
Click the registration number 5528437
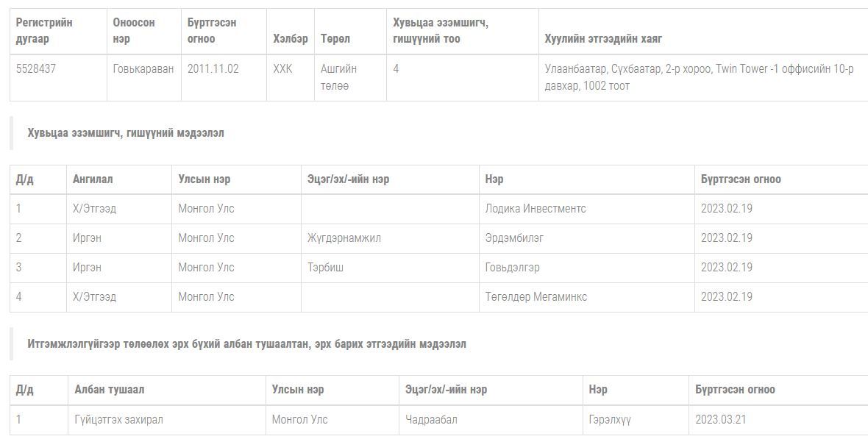click(36, 69)
